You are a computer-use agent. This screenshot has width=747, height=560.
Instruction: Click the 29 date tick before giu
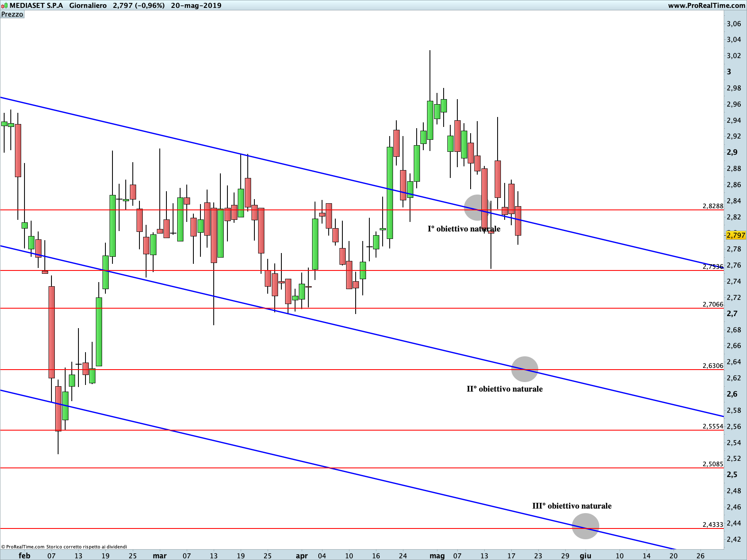[565, 555]
